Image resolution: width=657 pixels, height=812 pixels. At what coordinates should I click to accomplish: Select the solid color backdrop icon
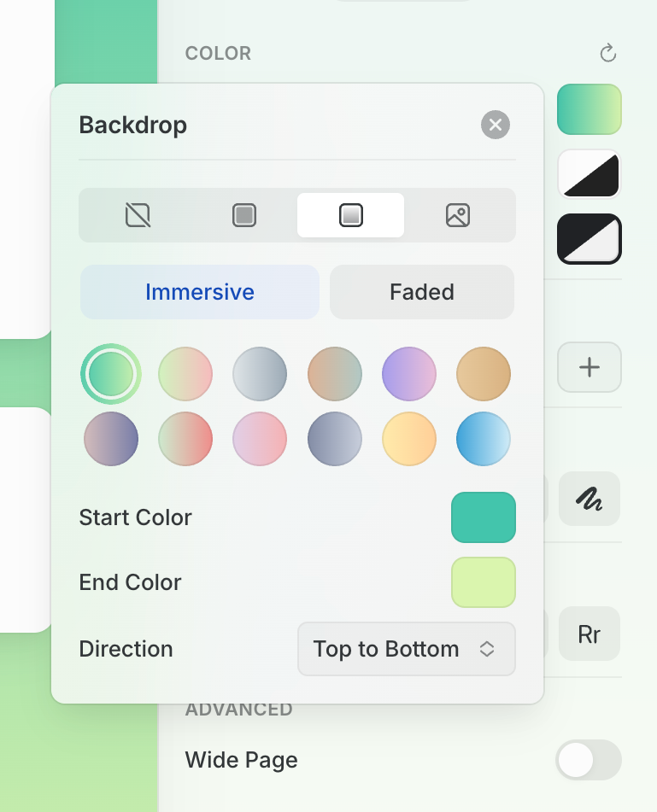[x=244, y=215]
